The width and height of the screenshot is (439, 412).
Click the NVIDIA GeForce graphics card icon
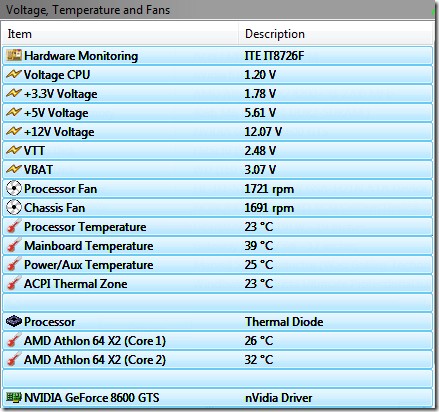[14, 397]
